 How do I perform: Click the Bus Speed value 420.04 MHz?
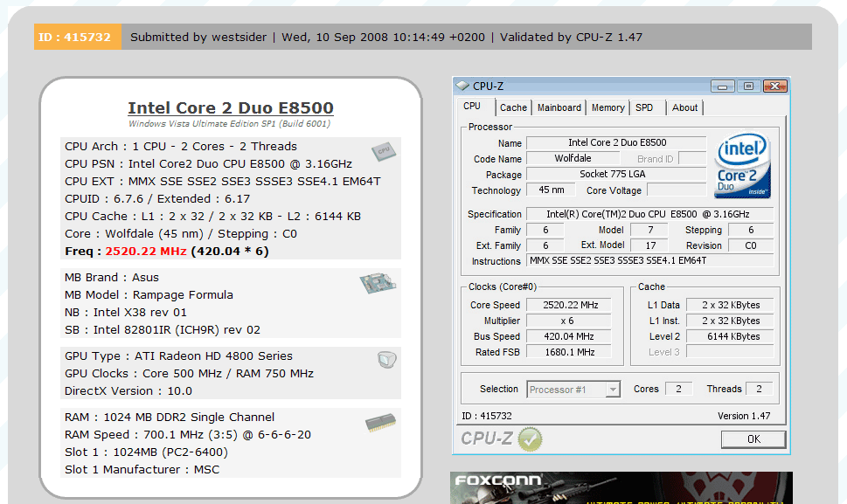point(569,336)
